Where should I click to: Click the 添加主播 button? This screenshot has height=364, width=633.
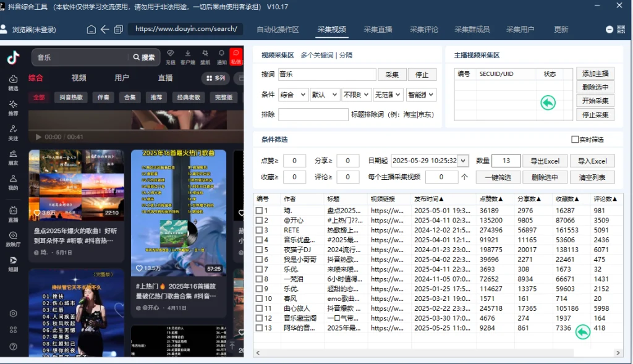tap(595, 74)
